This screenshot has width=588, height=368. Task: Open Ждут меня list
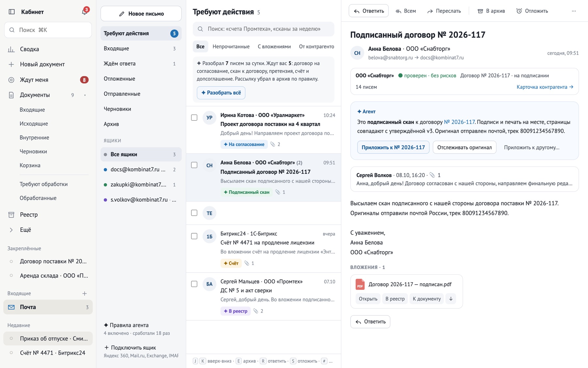(48, 79)
